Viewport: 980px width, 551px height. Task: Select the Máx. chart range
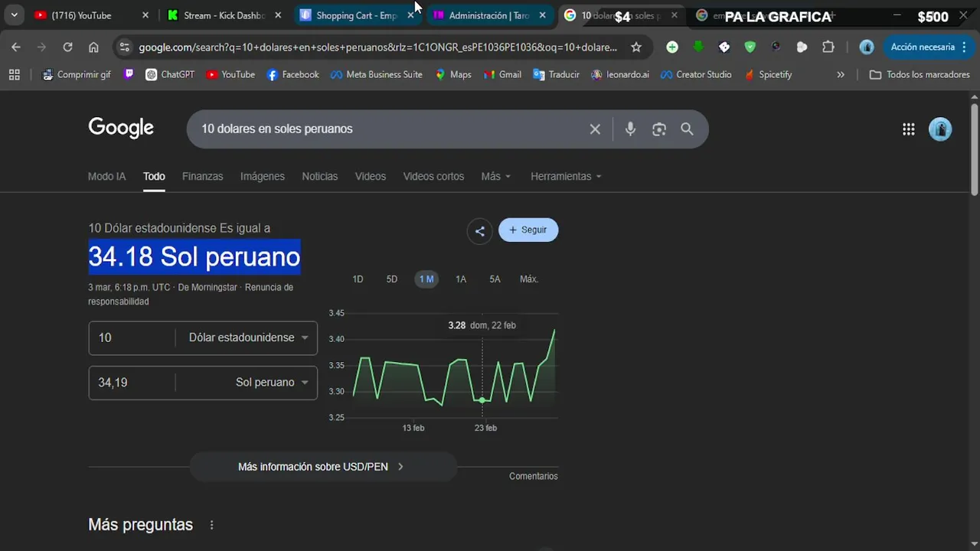529,279
